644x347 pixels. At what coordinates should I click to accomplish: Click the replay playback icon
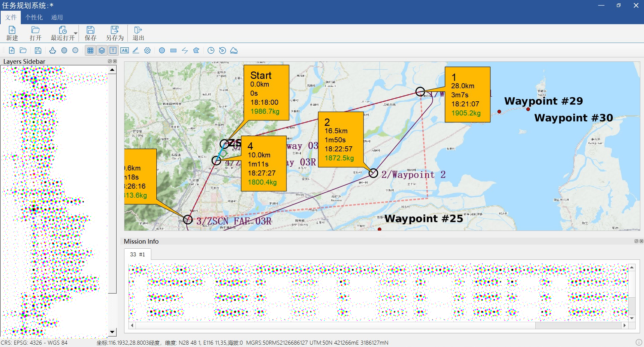[x=222, y=50]
